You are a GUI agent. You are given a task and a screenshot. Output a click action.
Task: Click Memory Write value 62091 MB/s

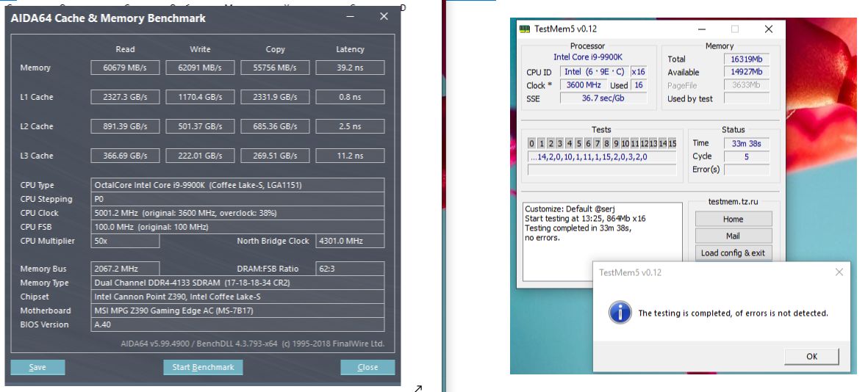pyautogui.click(x=200, y=68)
